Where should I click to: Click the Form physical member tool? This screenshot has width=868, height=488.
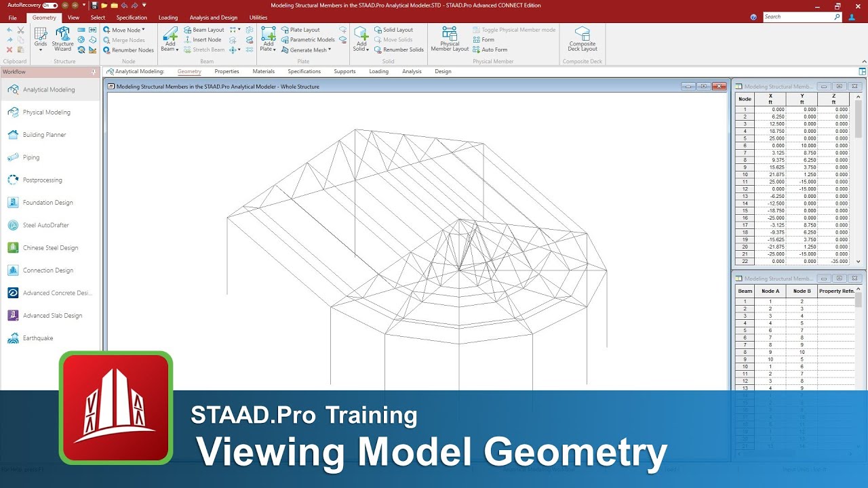click(484, 39)
